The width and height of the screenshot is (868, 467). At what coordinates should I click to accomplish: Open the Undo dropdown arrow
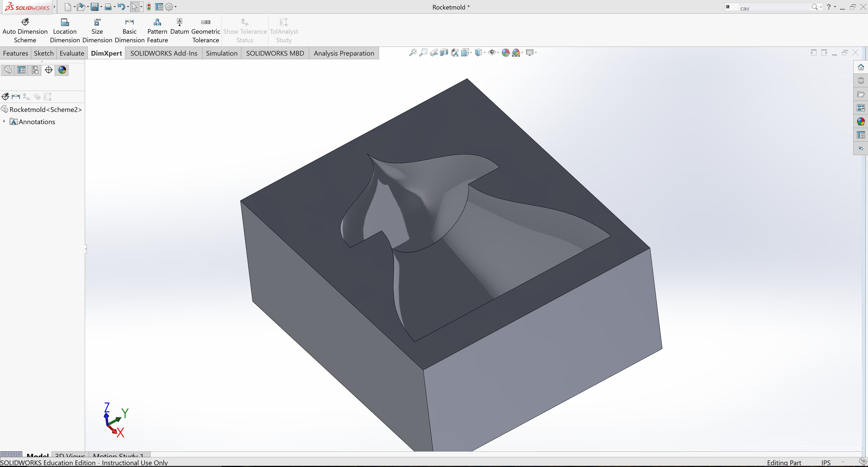tap(128, 7)
